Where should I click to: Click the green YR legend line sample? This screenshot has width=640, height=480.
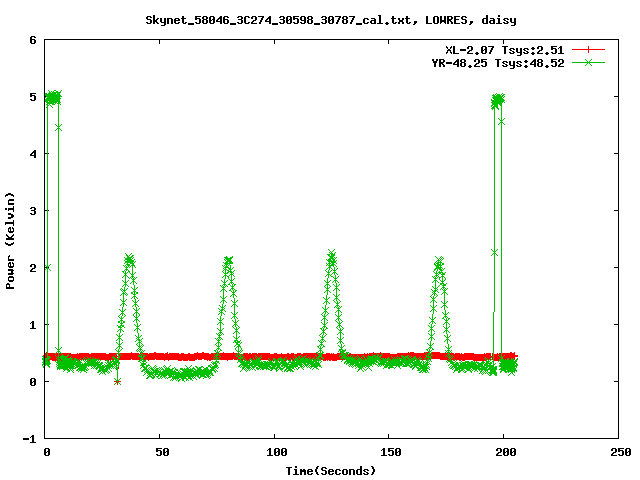(x=588, y=63)
